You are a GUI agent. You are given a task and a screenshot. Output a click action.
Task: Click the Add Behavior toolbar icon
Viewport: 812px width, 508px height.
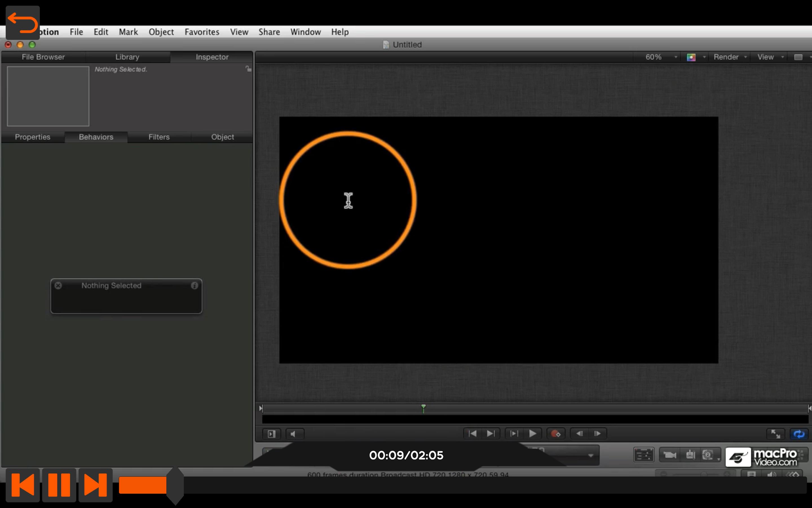(690, 455)
